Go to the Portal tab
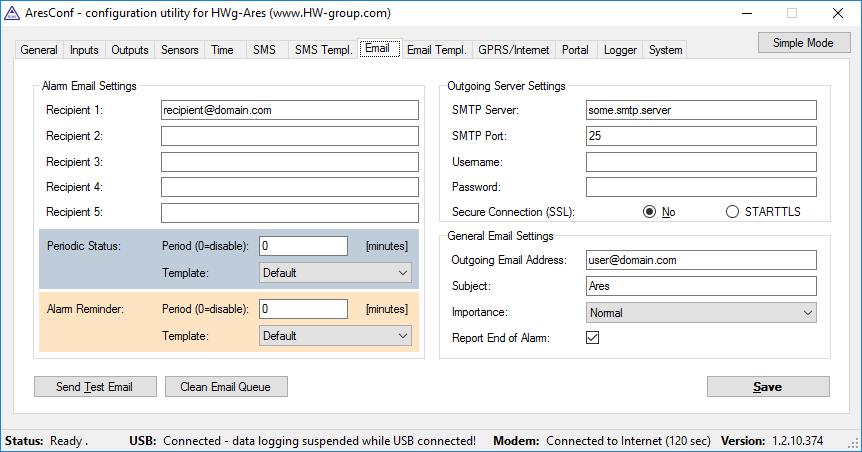The image size is (862, 452). [575, 50]
